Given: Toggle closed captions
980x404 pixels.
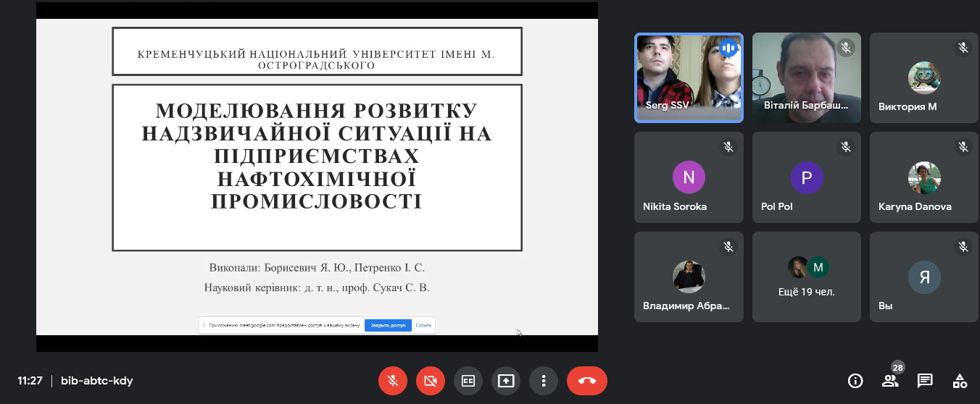Looking at the screenshot, I should coord(468,380).
